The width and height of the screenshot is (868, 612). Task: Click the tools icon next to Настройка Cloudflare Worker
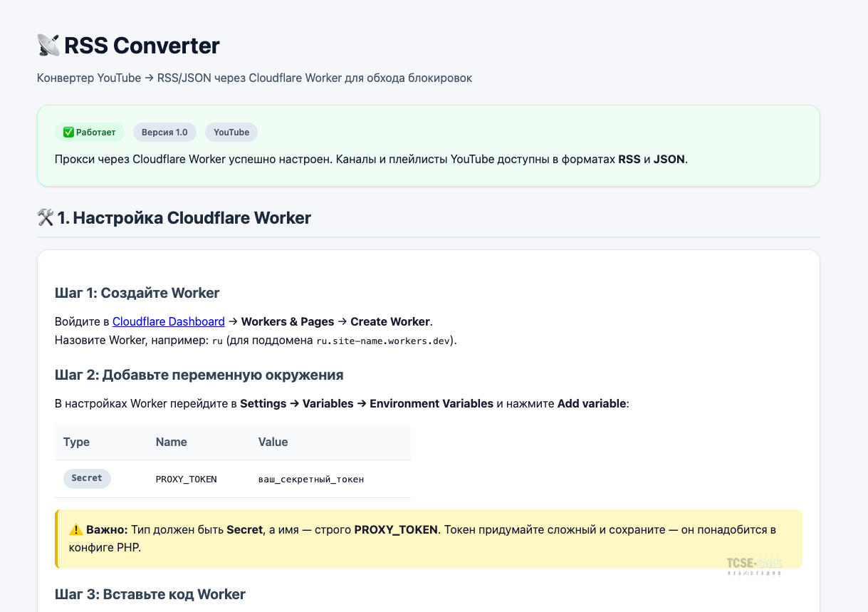coord(46,218)
